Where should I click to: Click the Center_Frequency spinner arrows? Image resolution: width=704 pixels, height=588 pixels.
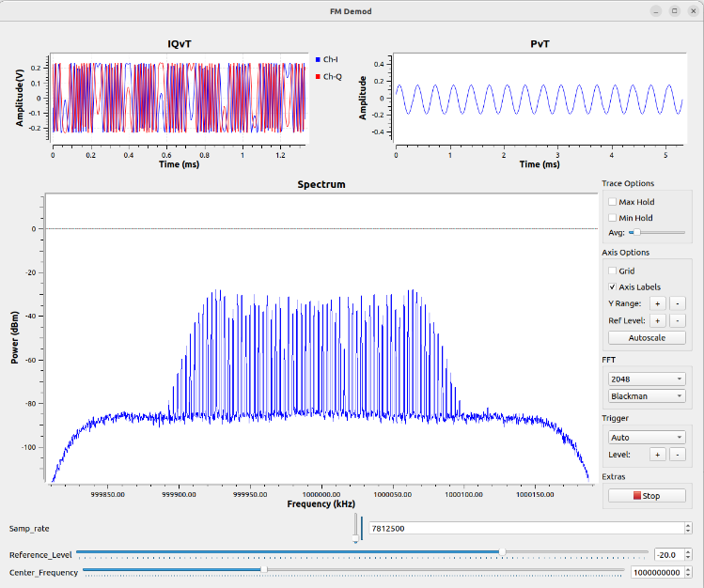point(688,572)
